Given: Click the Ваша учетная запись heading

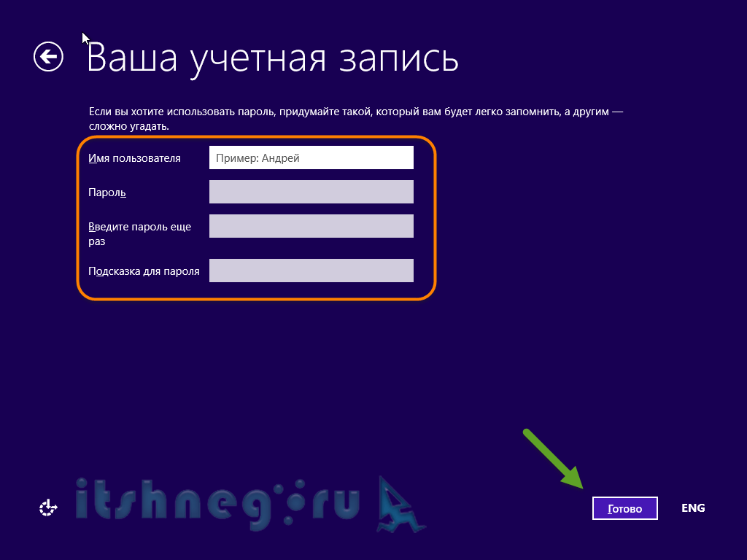Looking at the screenshot, I should pos(272,58).
